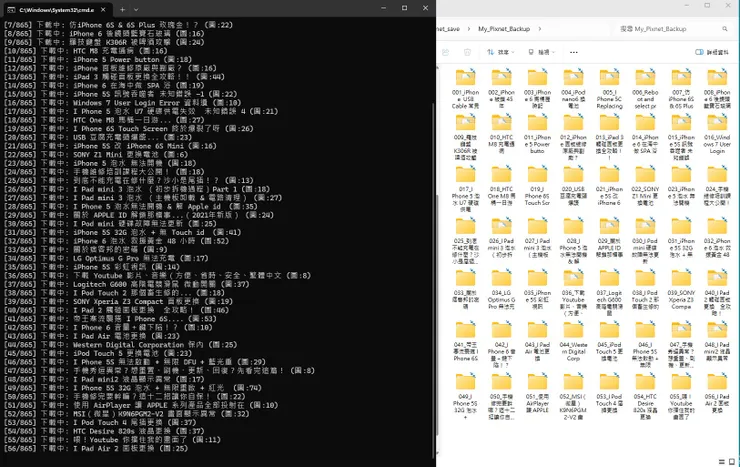
Task: Open folder 016_Windows 7 User Login
Action: (x=717, y=134)
